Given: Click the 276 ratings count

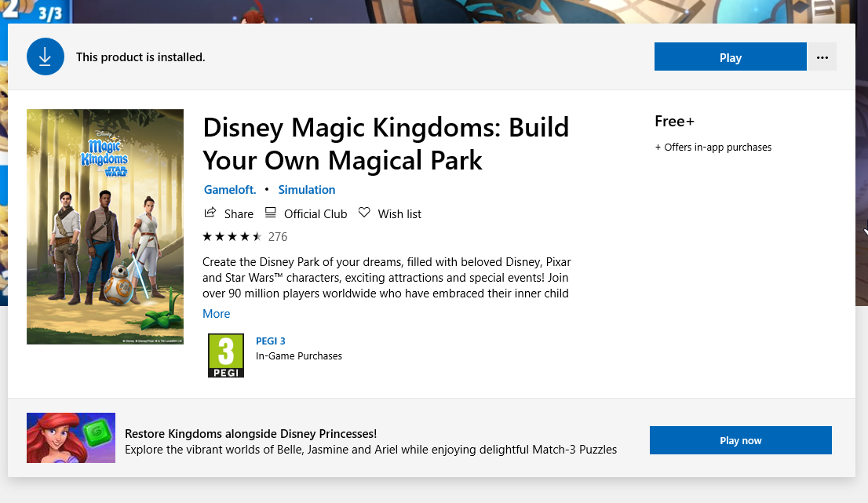Looking at the screenshot, I should 278,236.
